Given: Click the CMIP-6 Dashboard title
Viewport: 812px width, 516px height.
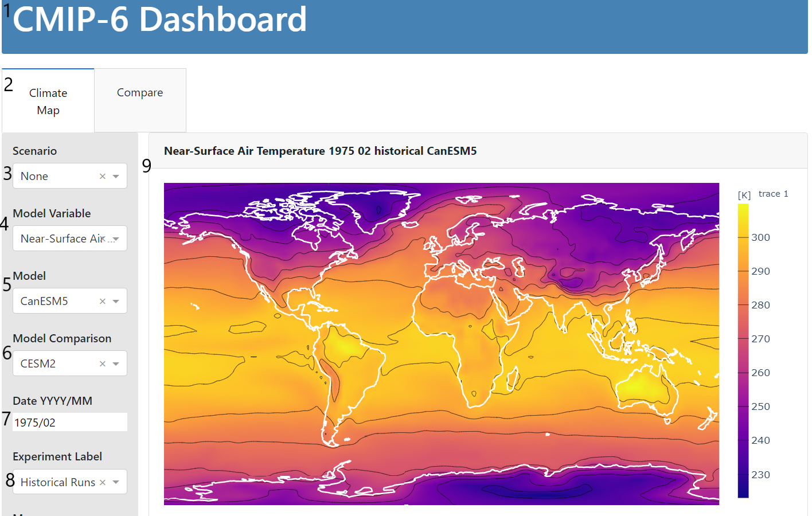Looking at the screenshot, I should [160, 19].
